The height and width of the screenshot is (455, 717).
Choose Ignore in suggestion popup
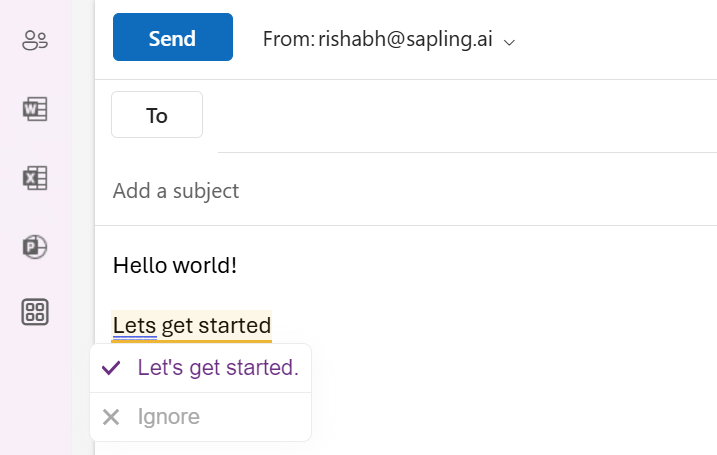pos(168,417)
